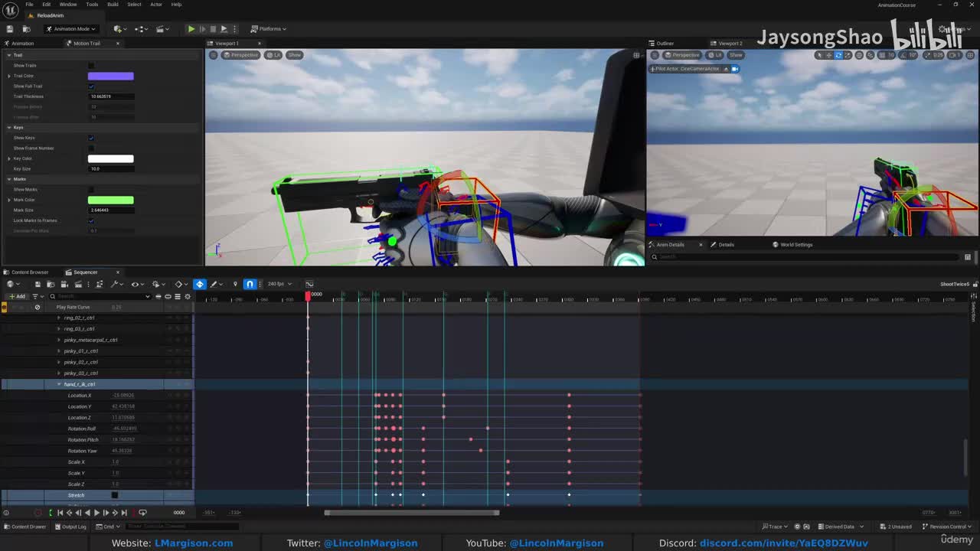
Task: Click the Save icon in the main toolbar
Action: 9,29
